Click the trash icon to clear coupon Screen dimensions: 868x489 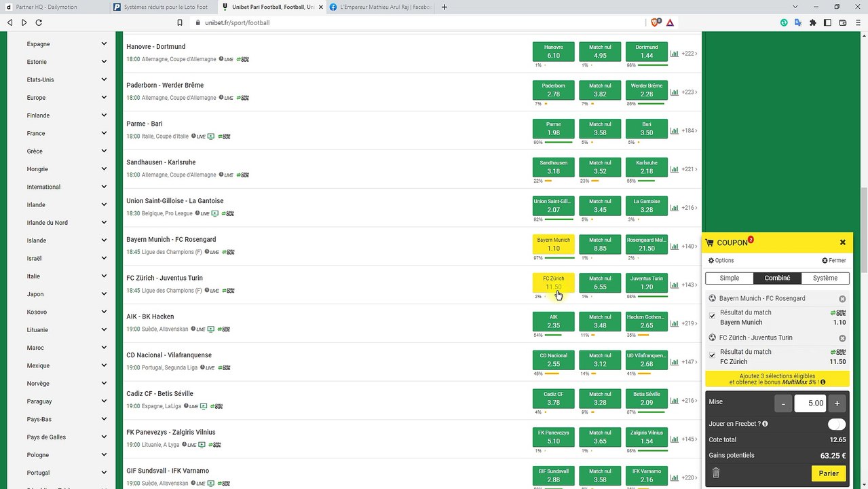[x=715, y=473]
